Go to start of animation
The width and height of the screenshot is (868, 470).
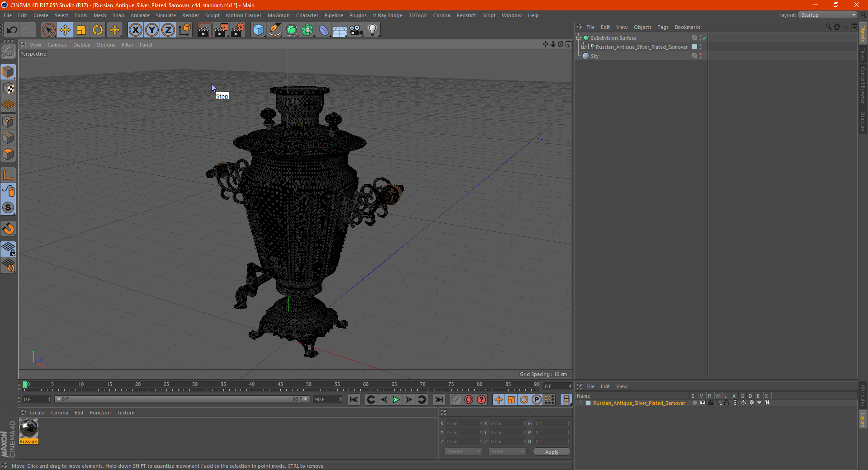(354, 399)
